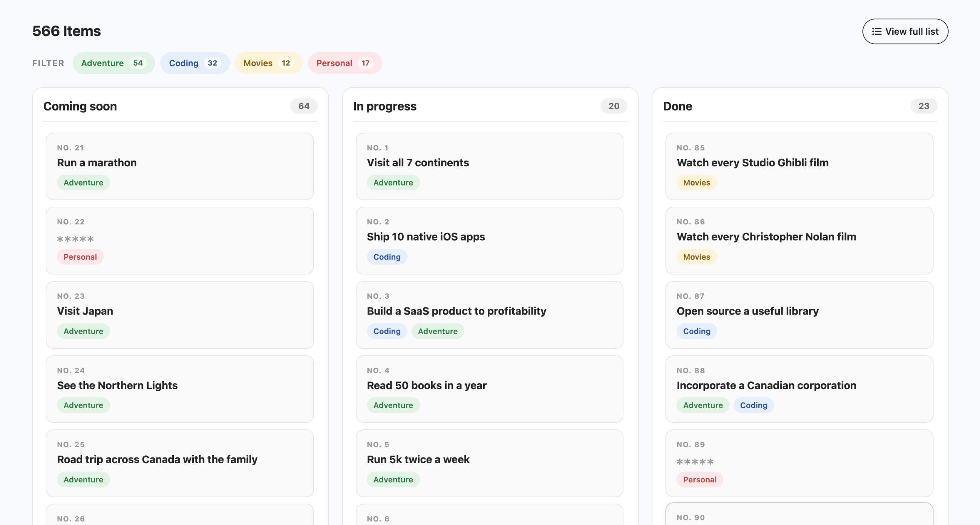Click Coding tag on Canadian corporation card

point(753,405)
